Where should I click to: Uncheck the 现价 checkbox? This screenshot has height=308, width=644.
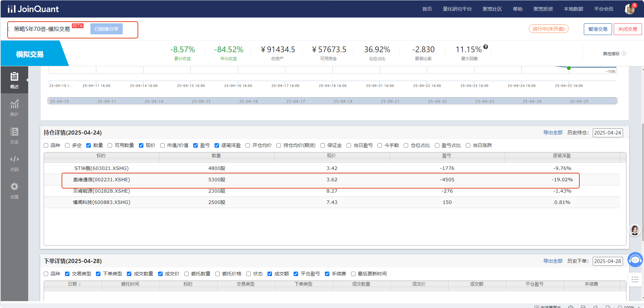[x=141, y=146]
